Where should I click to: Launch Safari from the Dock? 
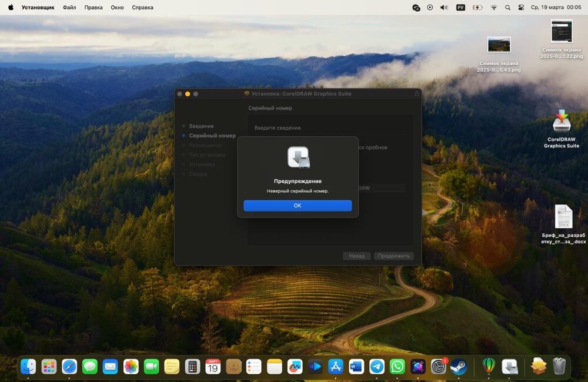tap(69, 367)
